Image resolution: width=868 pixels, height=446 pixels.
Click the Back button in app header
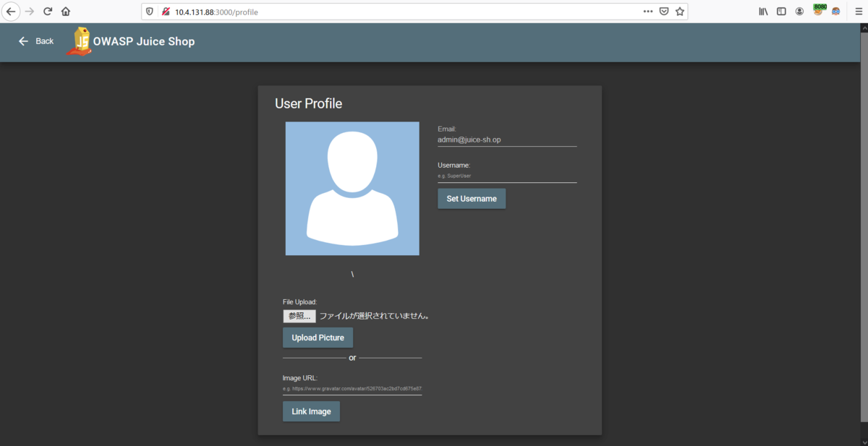36,41
